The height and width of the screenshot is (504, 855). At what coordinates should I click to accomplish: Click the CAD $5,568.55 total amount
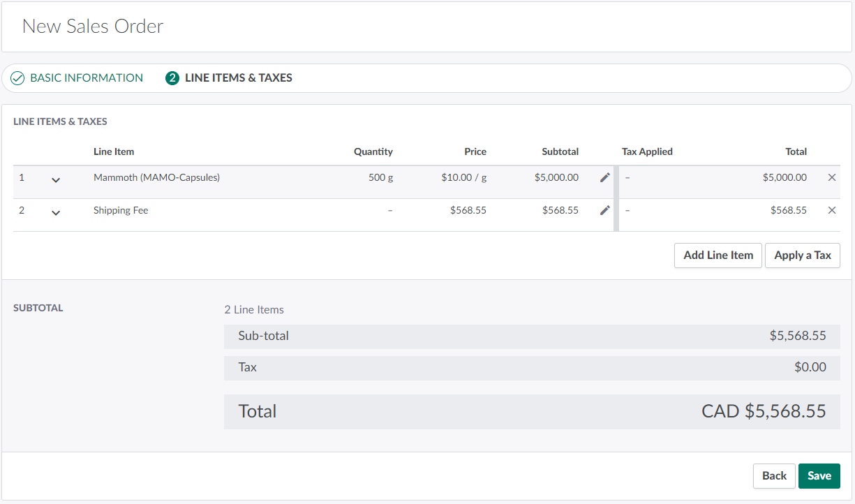coord(764,411)
